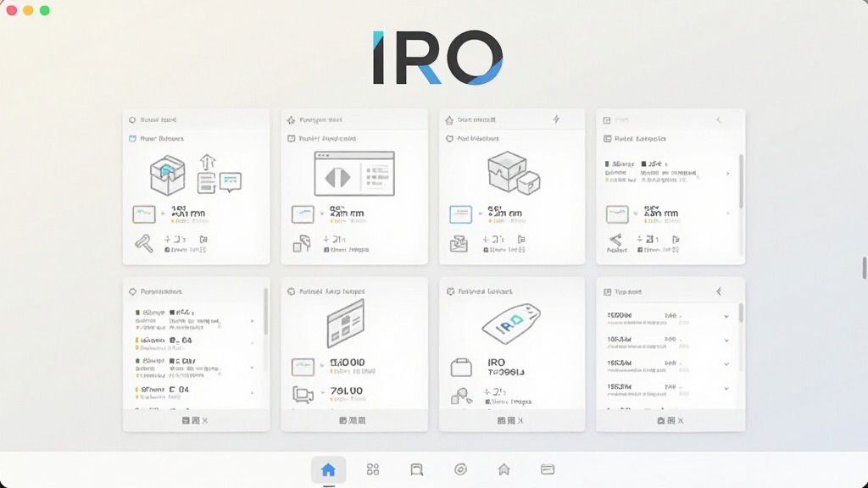Click the IRO price tag illustration
Viewport: 868px width, 488px height.
pyautogui.click(x=511, y=324)
